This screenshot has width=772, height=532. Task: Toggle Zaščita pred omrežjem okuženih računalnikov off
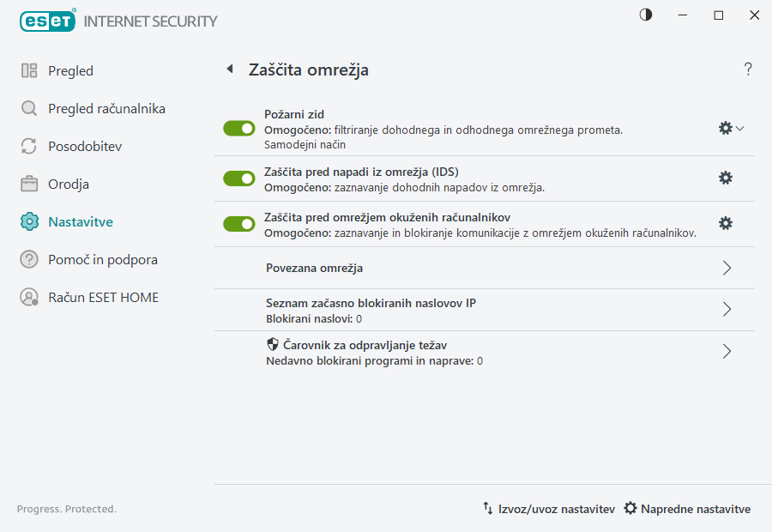tap(239, 224)
